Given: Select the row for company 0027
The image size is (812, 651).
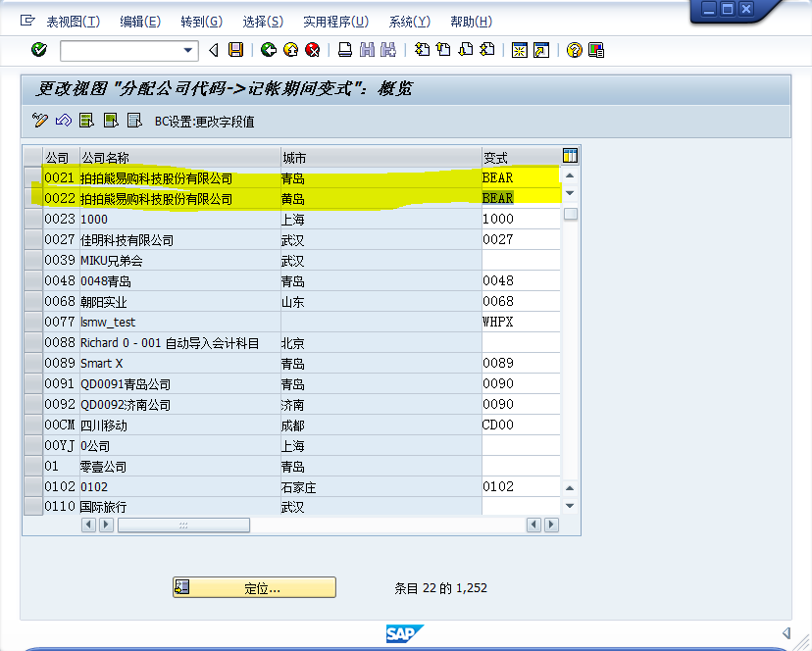Looking at the screenshot, I should 33,239.
